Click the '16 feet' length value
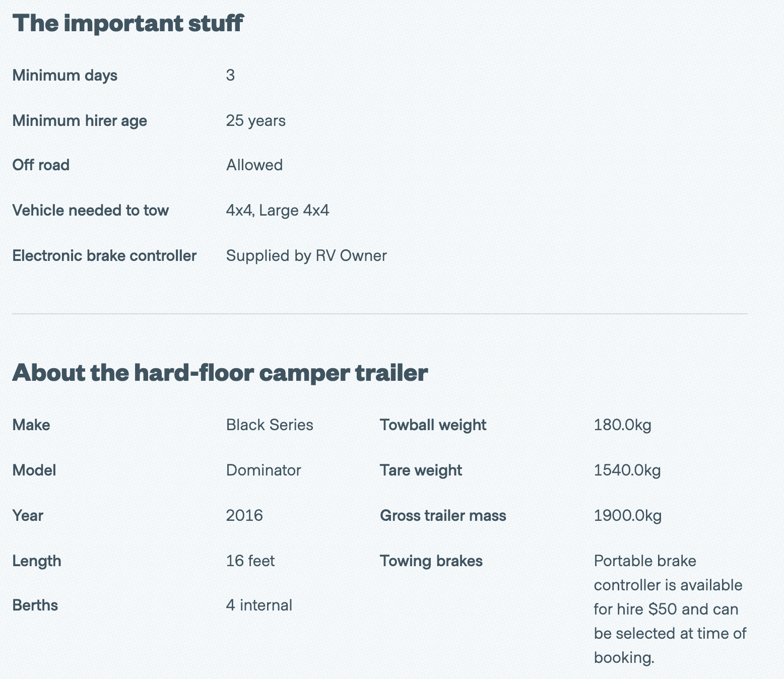The height and width of the screenshot is (679, 784). coord(250,561)
